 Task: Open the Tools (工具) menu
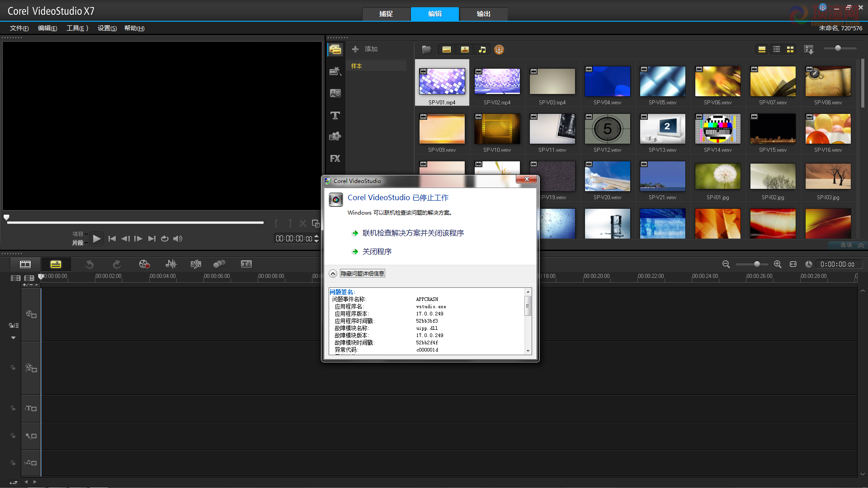point(77,28)
